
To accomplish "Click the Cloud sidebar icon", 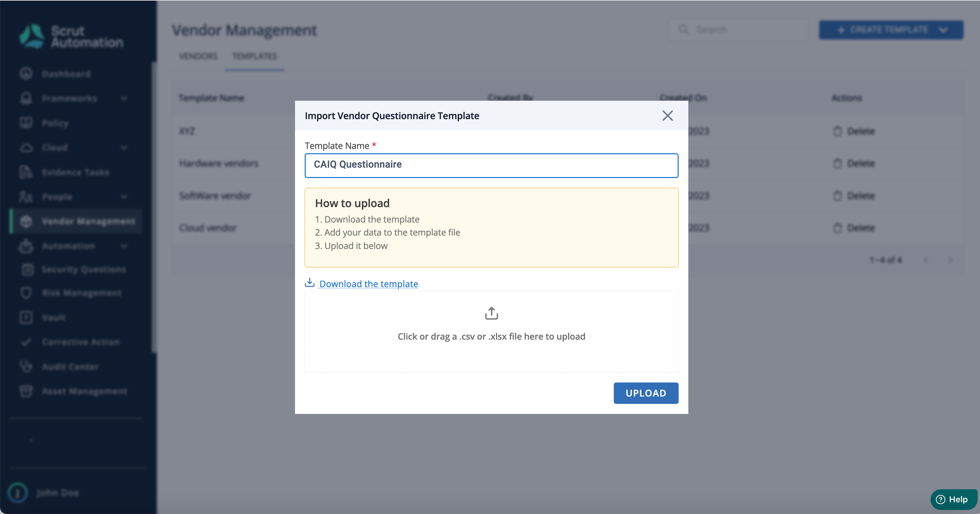I will click(26, 147).
